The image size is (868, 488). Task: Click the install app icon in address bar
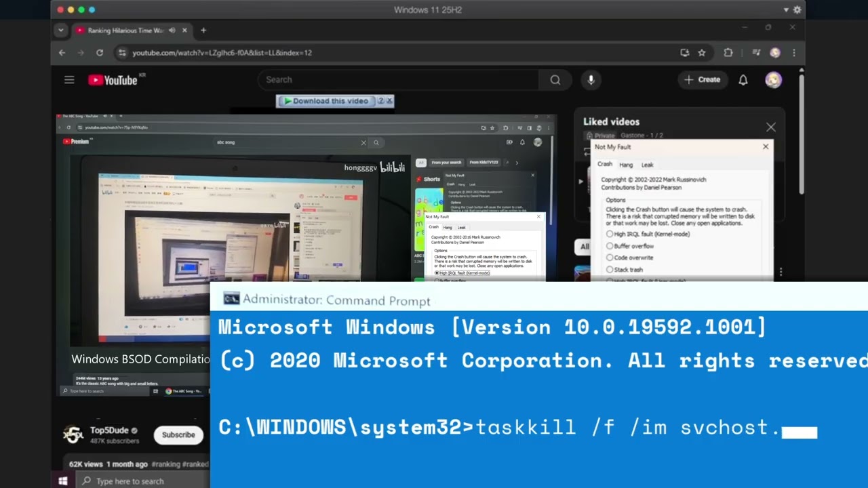(x=685, y=53)
